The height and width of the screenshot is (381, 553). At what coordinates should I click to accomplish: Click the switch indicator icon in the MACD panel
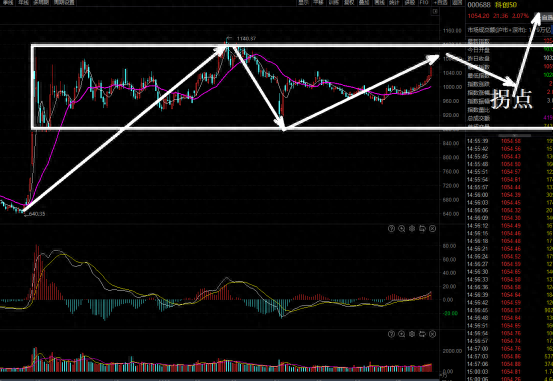click(x=422, y=229)
